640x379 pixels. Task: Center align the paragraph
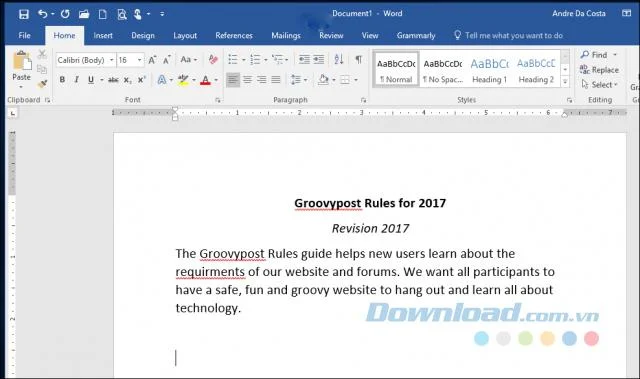click(247, 80)
